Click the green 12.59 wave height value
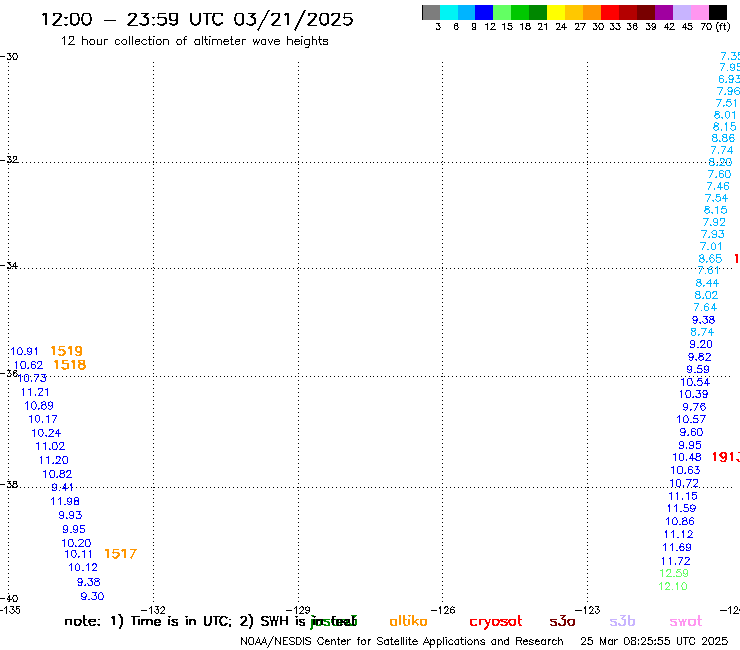The height and width of the screenshot is (650, 740). [674, 573]
